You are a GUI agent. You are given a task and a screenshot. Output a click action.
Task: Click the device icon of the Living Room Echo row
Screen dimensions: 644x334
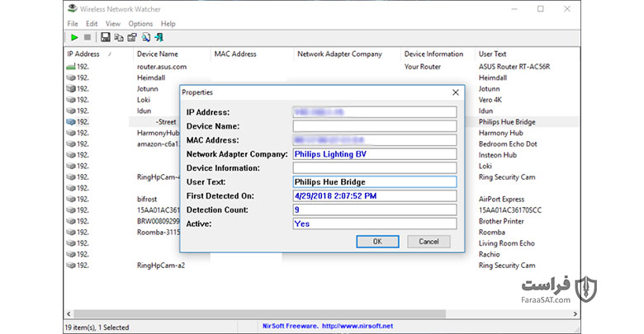pyautogui.click(x=71, y=243)
